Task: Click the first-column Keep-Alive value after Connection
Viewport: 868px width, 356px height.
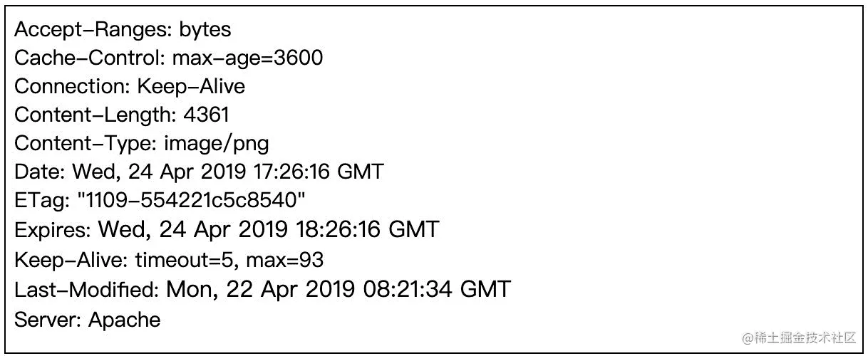Action: click(x=191, y=87)
